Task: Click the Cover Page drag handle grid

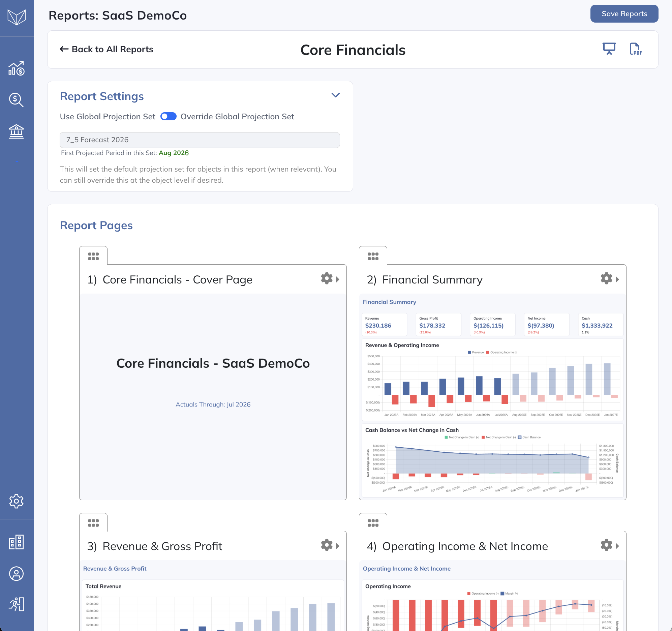Action: click(x=93, y=256)
